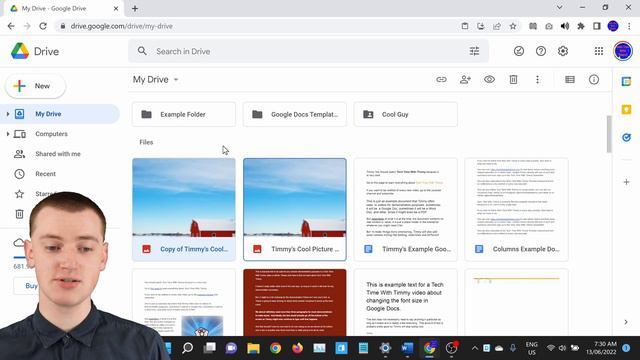Toggle the View details info panel
This screenshot has width=640, height=360.
tap(594, 80)
